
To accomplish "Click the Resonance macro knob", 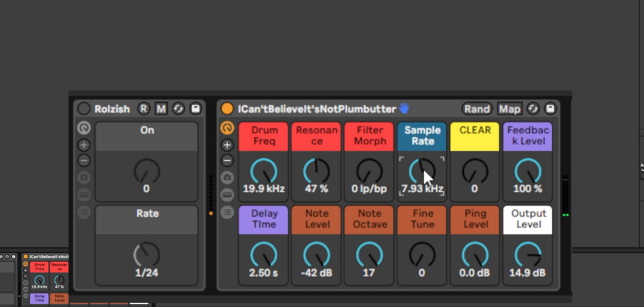I will tap(317, 171).
